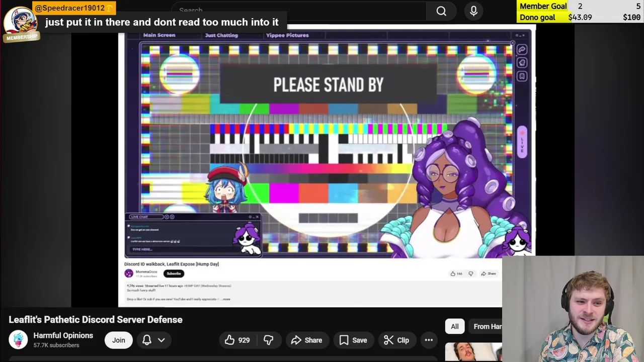The width and height of the screenshot is (644, 362).
Task: Click the bookmark icon in overlay sidebar
Action: click(x=522, y=76)
